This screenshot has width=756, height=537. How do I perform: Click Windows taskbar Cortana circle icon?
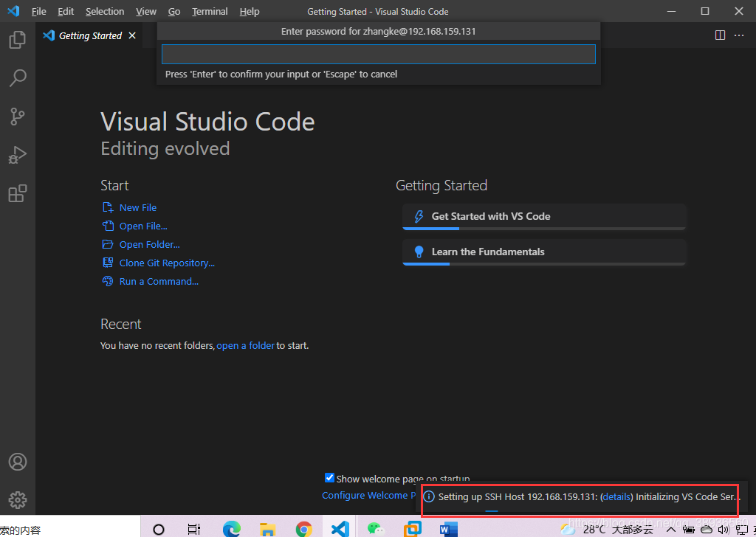(x=158, y=530)
